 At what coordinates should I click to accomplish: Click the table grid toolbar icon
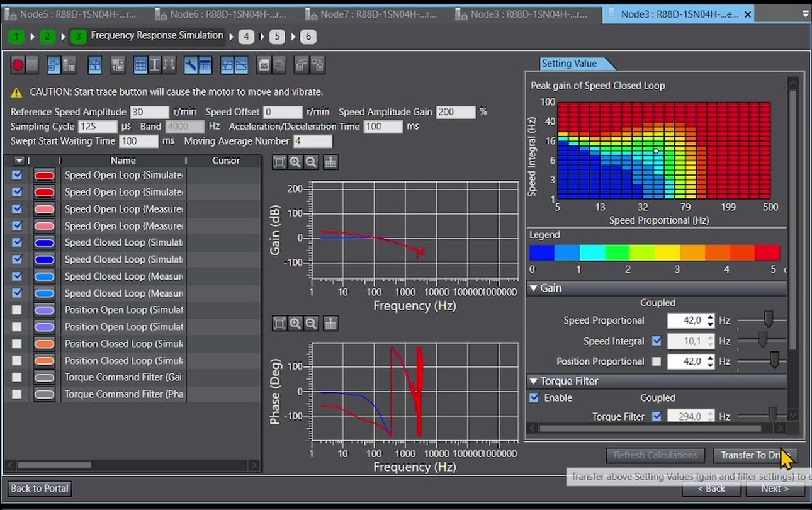point(140,64)
